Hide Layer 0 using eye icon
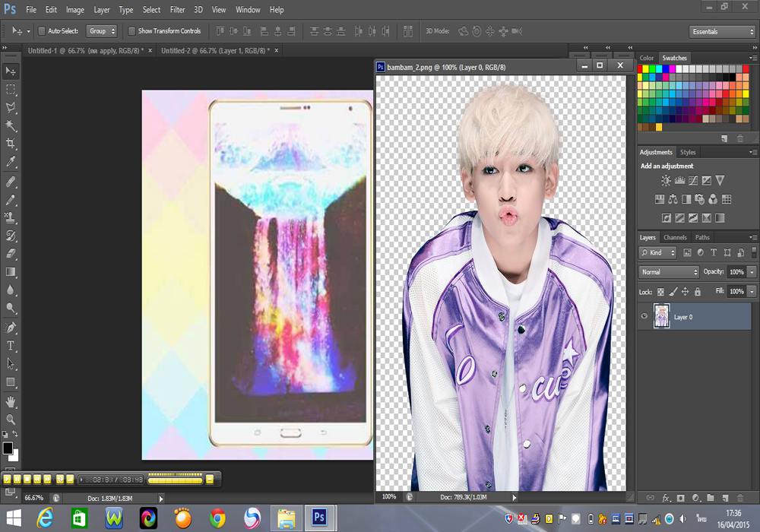Image resolution: width=760 pixels, height=532 pixels. 644,317
